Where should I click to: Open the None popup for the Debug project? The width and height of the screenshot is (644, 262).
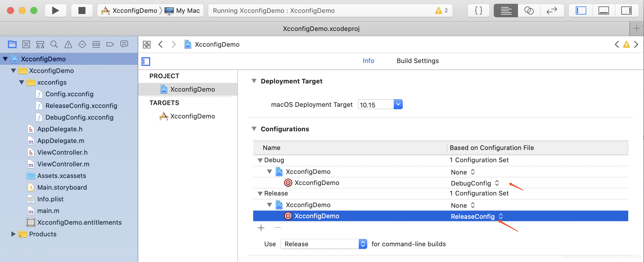pos(463,172)
